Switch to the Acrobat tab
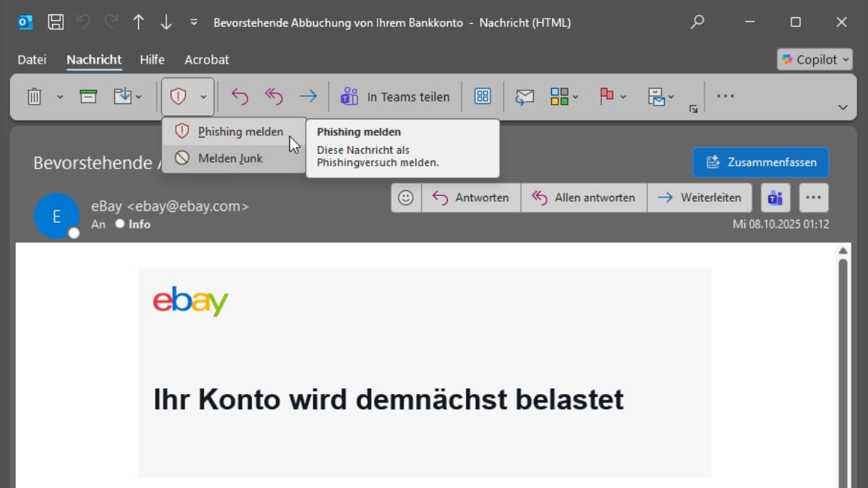The image size is (868, 488). (206, 59)
